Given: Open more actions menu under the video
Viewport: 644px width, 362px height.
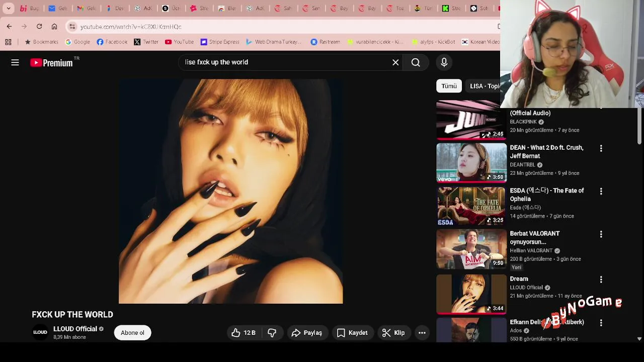Looking at the screenshot, I should [x=422, y=333].
